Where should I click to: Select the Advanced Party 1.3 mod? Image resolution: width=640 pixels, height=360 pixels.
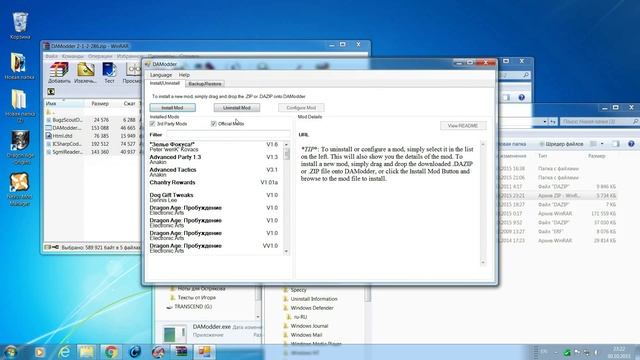214,160
